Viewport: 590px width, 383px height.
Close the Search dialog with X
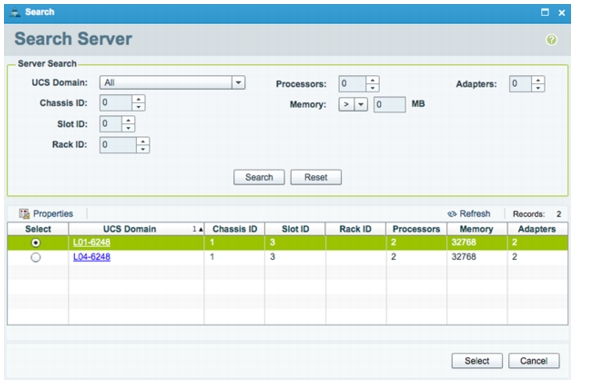tap(562, 13)
